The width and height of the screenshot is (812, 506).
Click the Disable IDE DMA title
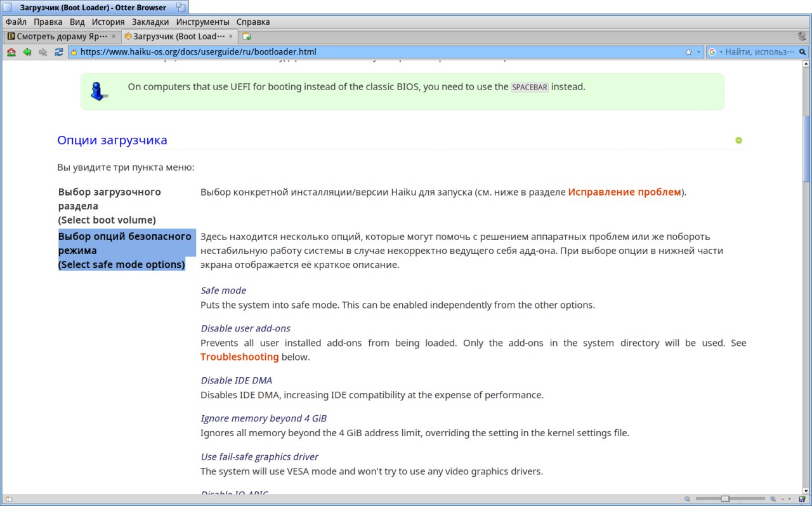click(x=237, y=380)
